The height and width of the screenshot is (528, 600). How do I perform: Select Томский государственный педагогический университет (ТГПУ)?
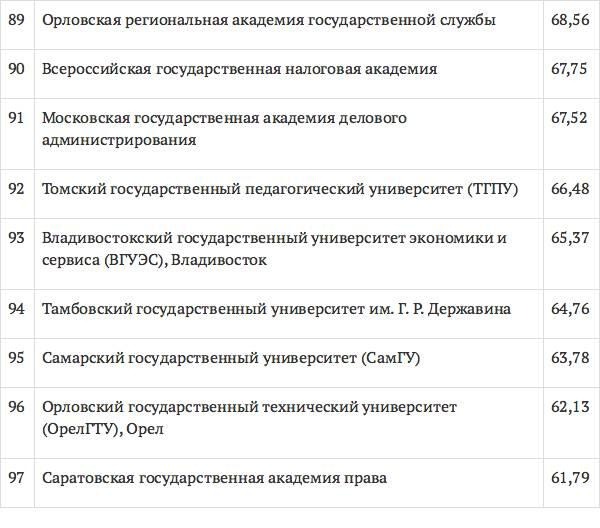click(x=280, y=189)
